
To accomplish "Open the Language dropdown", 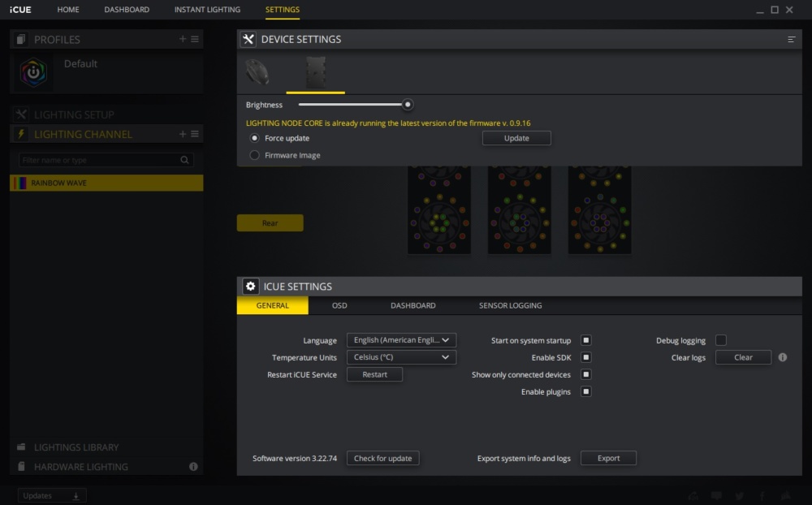I will [401, 339].
